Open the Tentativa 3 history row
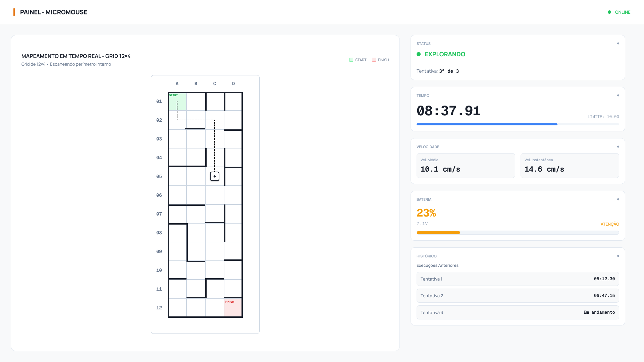This screenshot has width=644, height=362. click(518, 312)
